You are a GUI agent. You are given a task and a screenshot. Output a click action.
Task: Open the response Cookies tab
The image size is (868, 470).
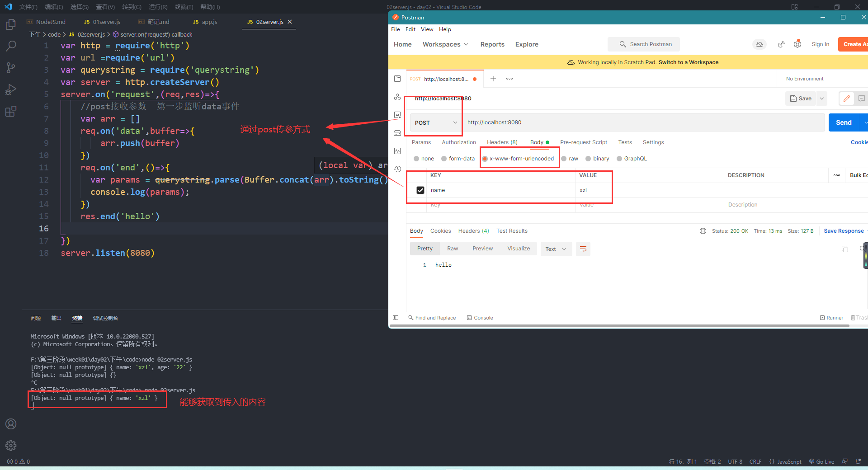point(440,231)
